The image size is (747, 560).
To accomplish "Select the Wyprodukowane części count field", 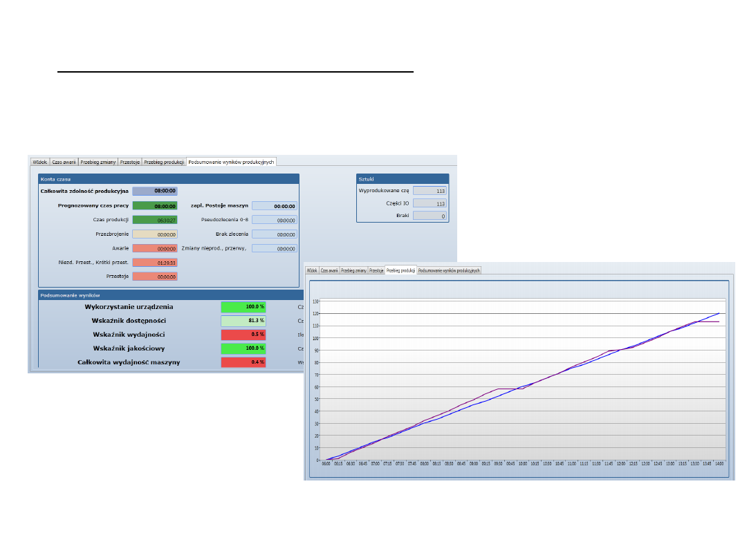I will [x=430, y=190].
